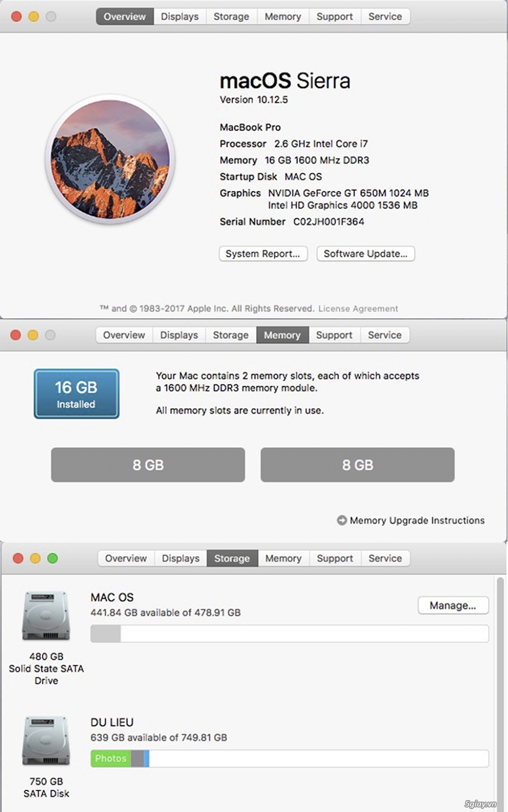Open Memory Upgrade Instructions link

click(417, 520)
